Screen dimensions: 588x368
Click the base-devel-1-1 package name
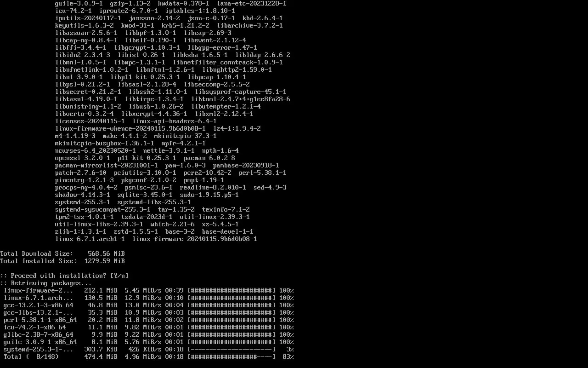click(228, 232)
